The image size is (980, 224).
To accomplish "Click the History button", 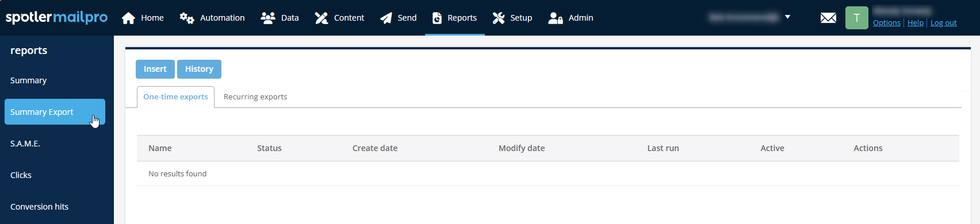I will pyautogui.click(x=199, y=69).
